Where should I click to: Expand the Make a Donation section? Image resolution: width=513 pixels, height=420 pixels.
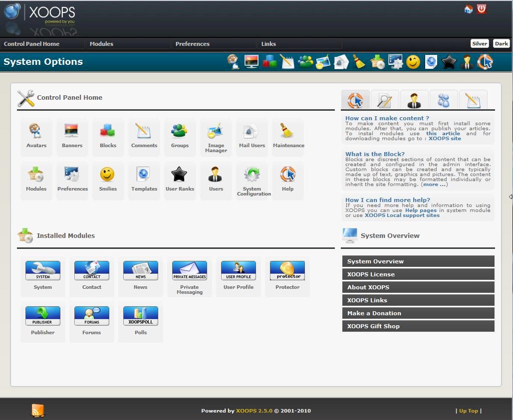(418, 313)
